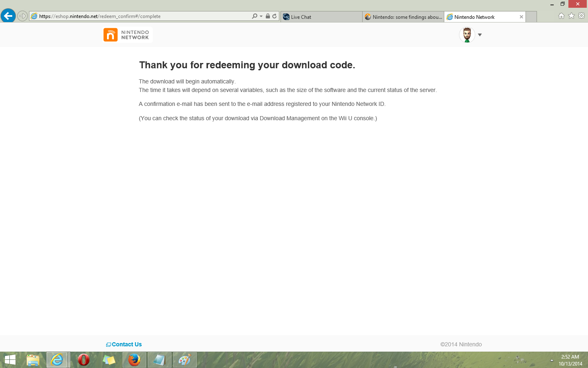
Task: Close the Nintendo Network tab
Action: (521, 17)
